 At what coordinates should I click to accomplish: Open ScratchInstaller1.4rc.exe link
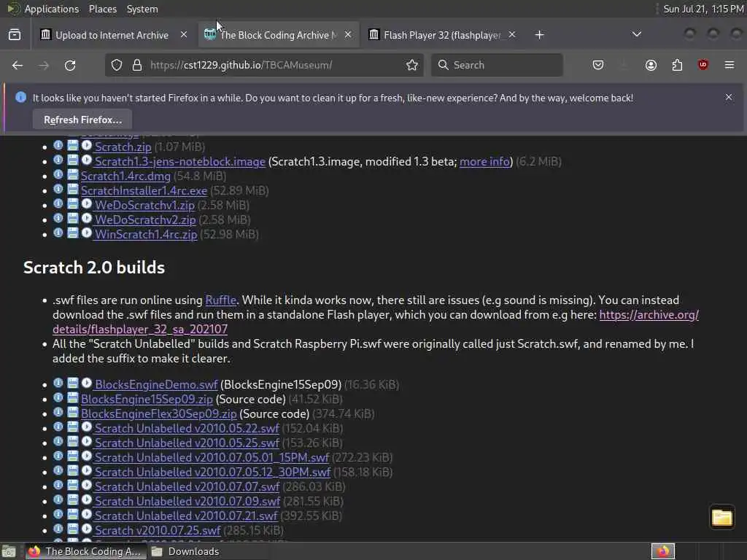coord(144,190)
